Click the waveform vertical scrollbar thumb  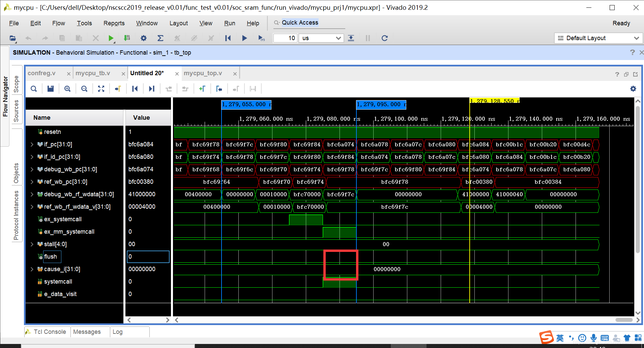(638, 179)
